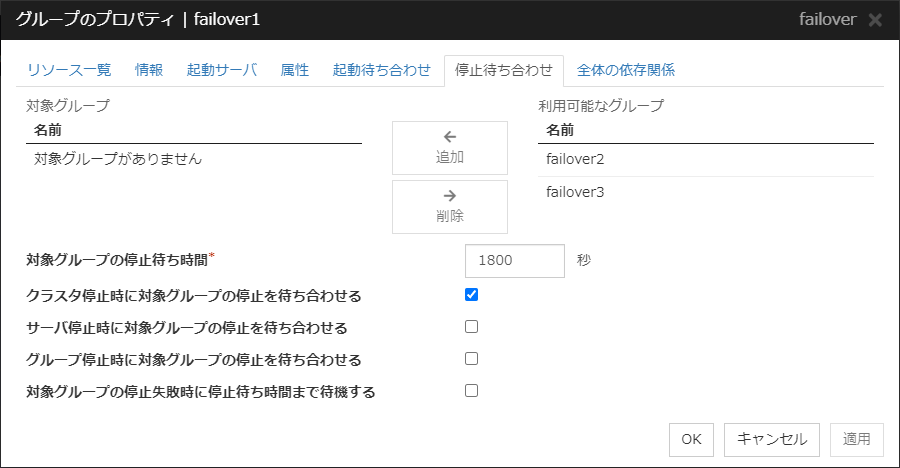Image resolution: width=900 pixels, height=468 pixels.
Task: Go to the 起動サーバ tab
Action: point(222,70)
